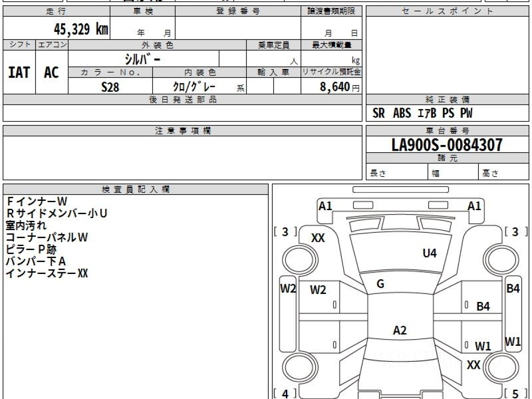This screenshot has height=399, width=532.
Task: Click the 系 suffix after interior color
Action: point(240,88)
